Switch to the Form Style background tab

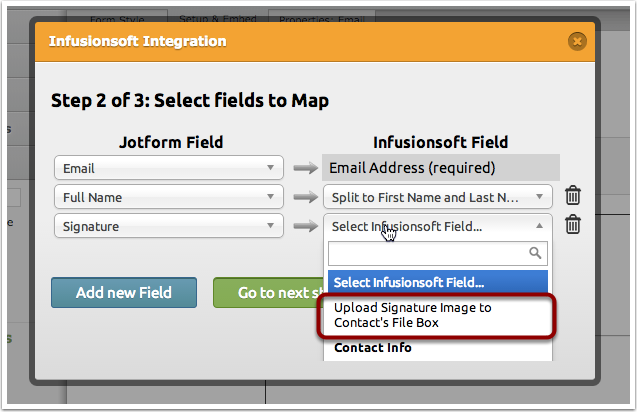(x=117, y=17)
